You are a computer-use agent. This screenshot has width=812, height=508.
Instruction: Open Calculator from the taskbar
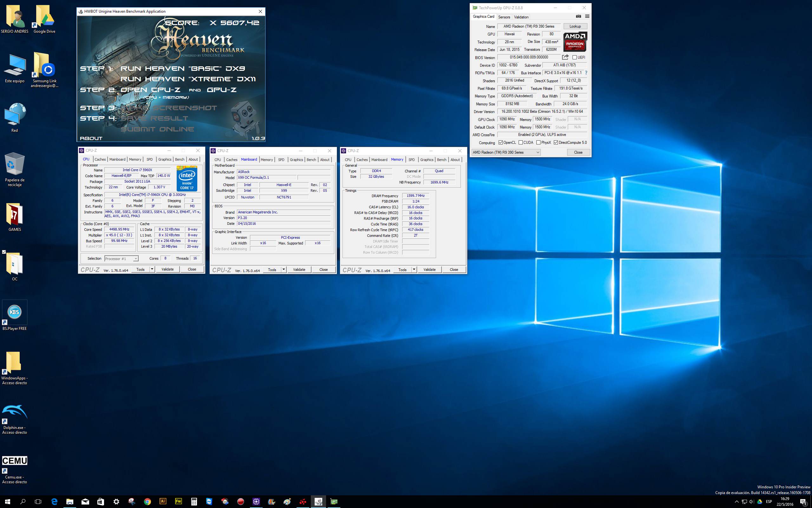[x=194, y=501]
